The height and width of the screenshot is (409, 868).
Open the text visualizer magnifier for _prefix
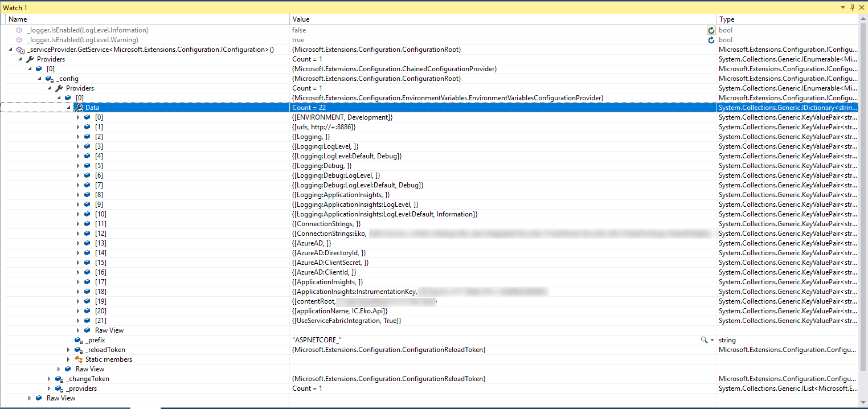pos(703,340)
